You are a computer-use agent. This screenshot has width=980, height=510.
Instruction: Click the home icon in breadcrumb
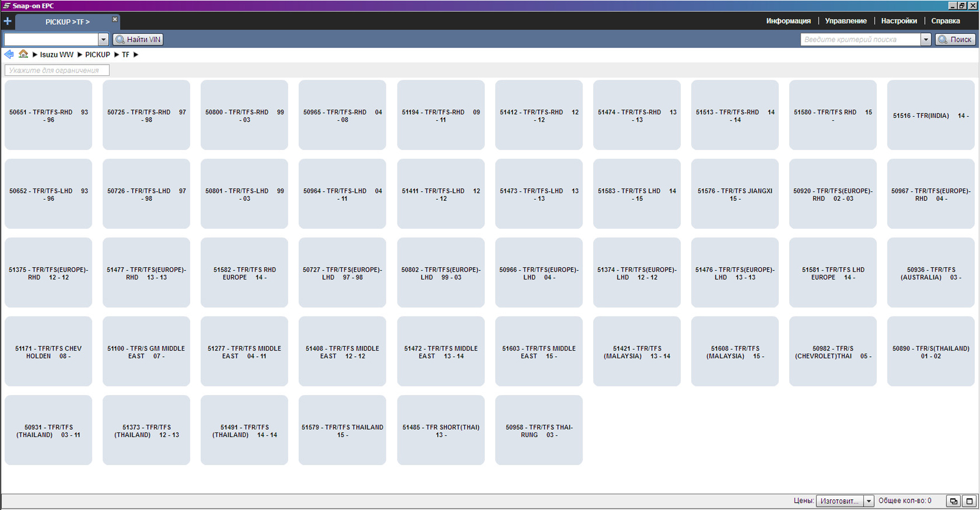(x=23, y=54)
